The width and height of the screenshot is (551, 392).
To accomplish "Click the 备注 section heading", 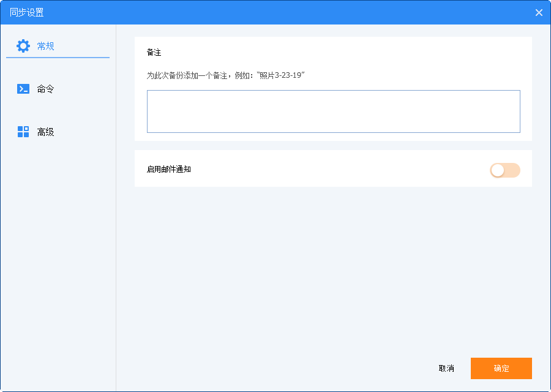I will (154, 53).
